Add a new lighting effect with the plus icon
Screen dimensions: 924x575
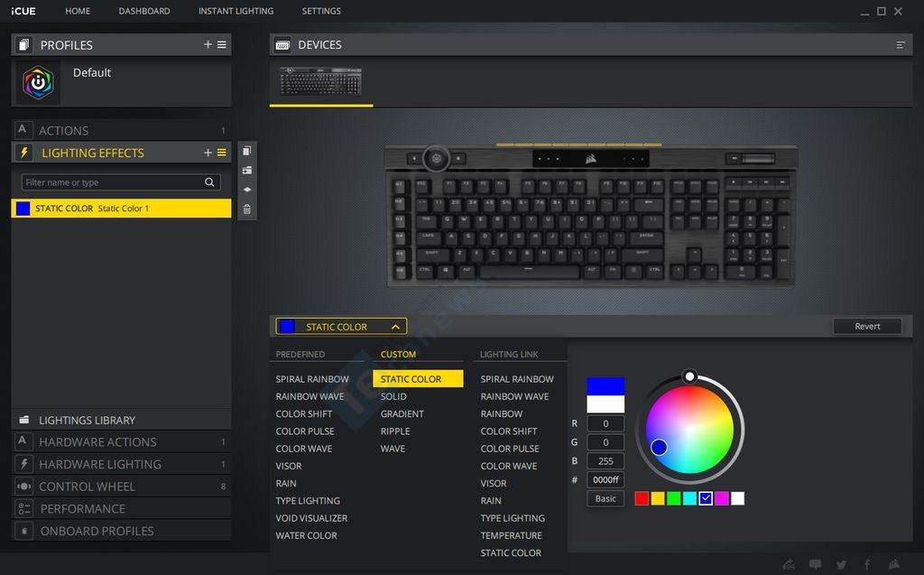click(x=208, y=153)
